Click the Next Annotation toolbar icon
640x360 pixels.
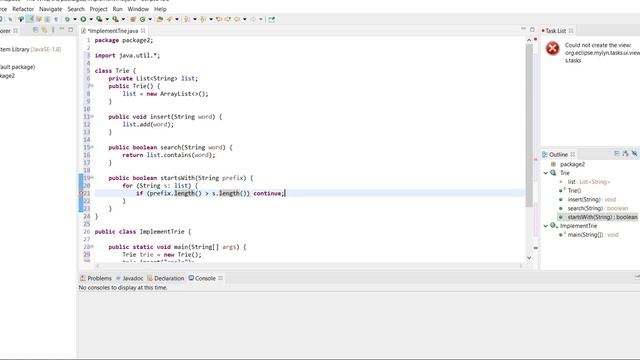click(187, 19)
